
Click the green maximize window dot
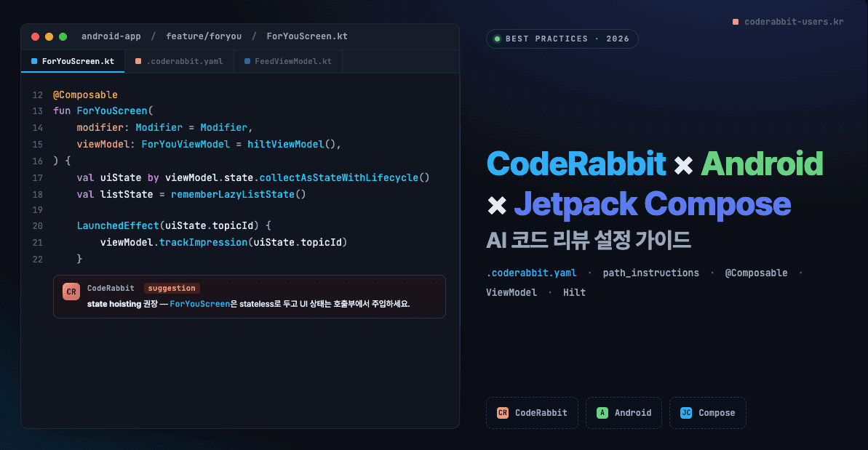[x=63, y=36]
